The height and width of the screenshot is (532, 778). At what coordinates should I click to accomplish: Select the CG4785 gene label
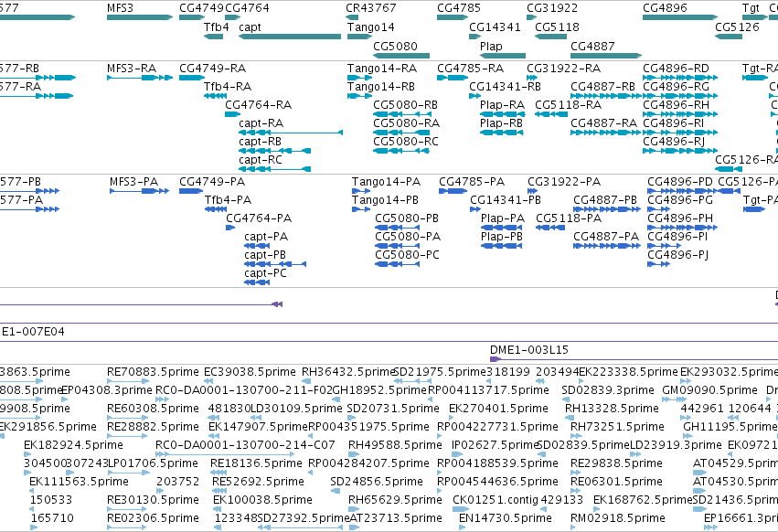(459, 8)
